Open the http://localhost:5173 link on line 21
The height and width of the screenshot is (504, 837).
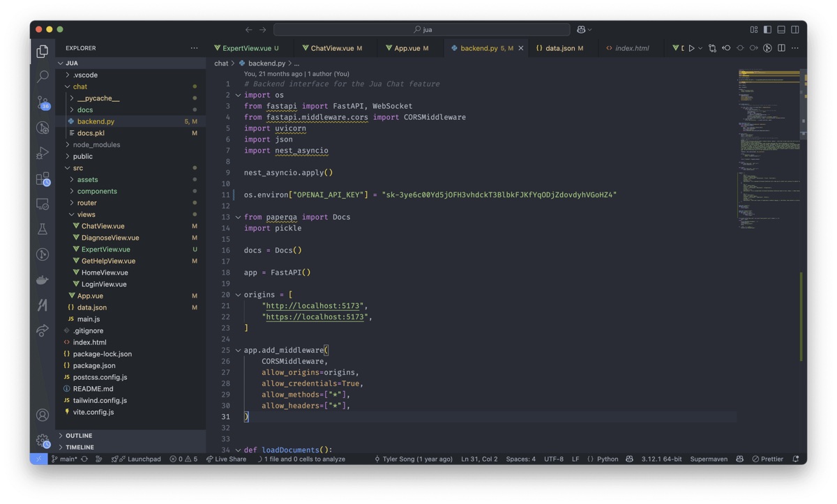click(312, 306)
